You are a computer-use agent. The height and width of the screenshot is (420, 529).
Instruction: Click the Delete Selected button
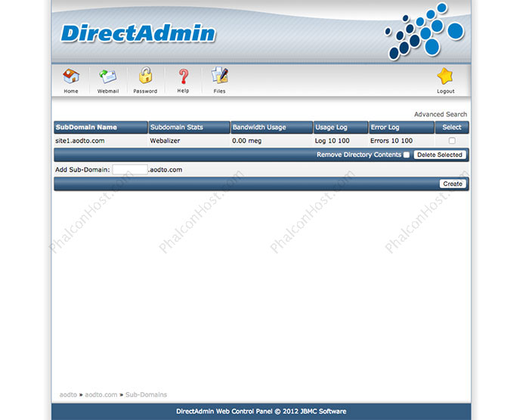click(440, 155)
